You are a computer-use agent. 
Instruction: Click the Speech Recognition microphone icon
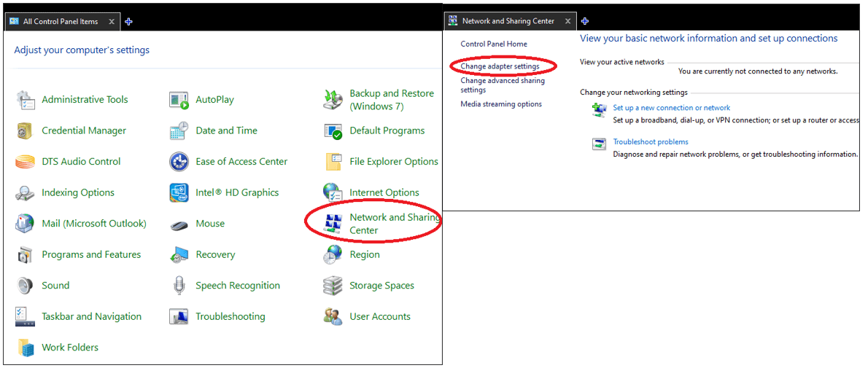[179, 286]
